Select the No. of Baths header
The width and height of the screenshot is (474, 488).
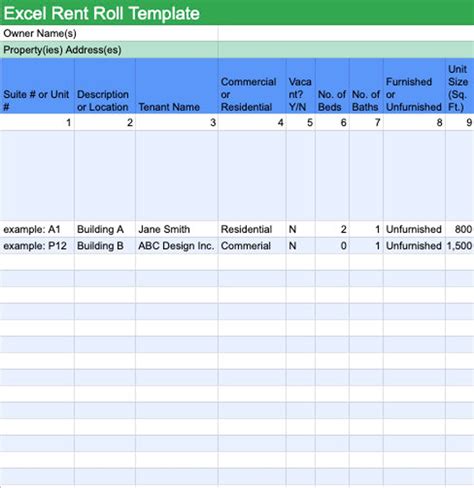click(366, 86)
